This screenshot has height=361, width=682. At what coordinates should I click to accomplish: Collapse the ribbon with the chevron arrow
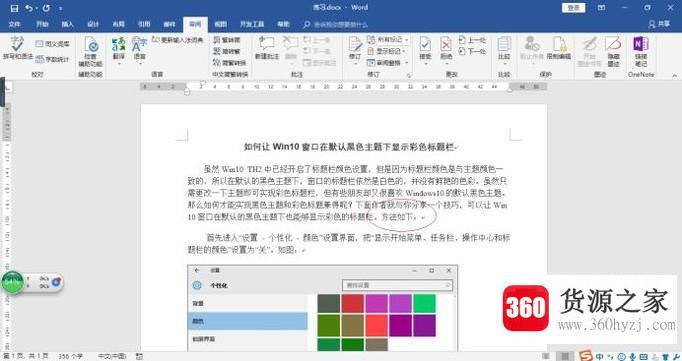pos(675,75)
